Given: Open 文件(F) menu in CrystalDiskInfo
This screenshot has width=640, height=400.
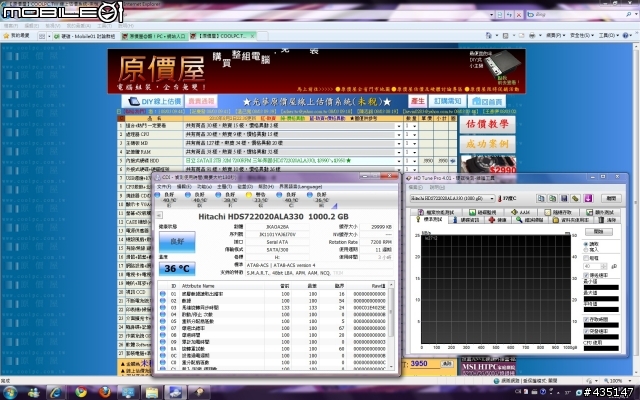Looking at the screenshot, I should tap(164, 187).
